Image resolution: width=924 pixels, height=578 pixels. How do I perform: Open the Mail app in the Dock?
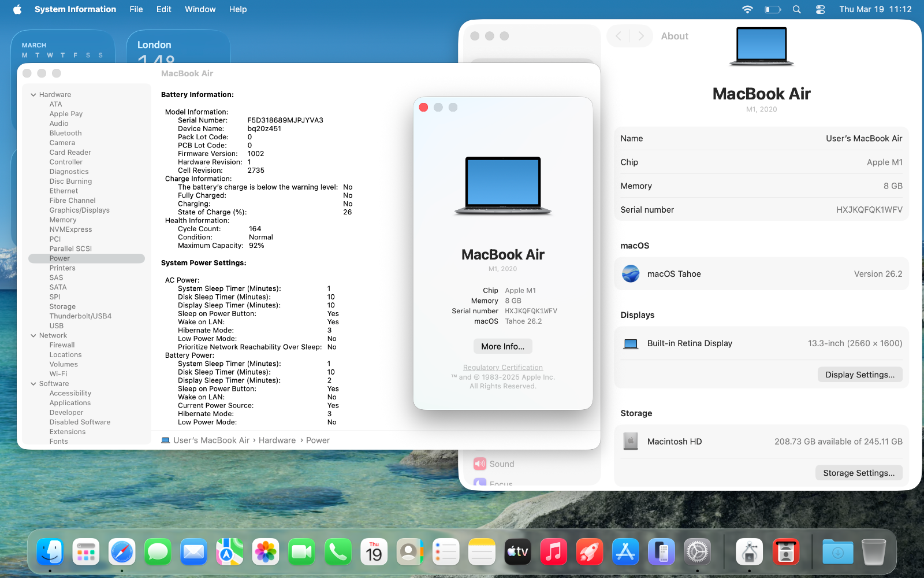pos(194,552)
